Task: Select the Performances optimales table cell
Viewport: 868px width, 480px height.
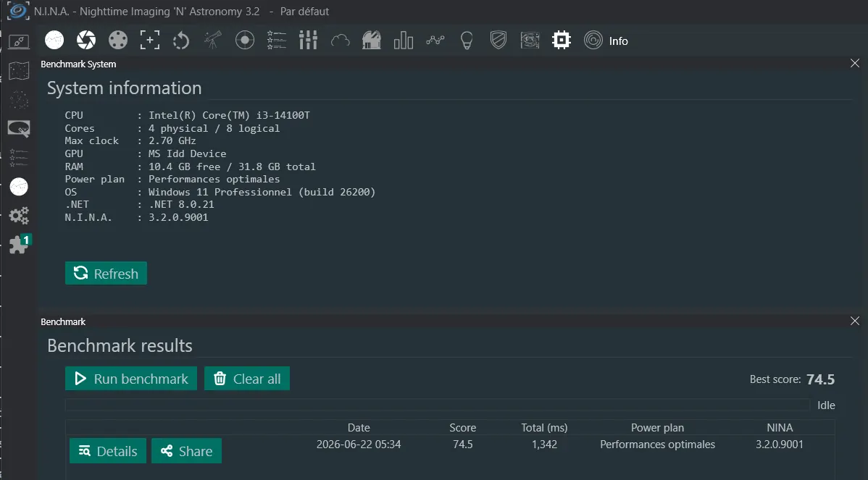Action: (658, 444)
